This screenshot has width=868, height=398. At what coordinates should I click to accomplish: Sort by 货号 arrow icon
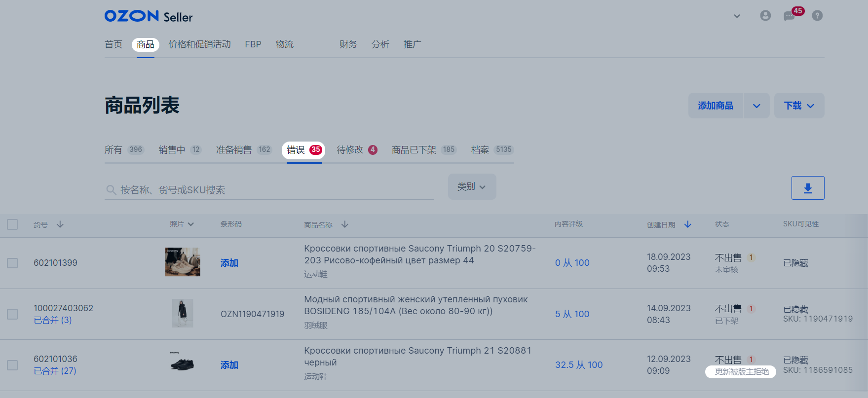(60, 224)
